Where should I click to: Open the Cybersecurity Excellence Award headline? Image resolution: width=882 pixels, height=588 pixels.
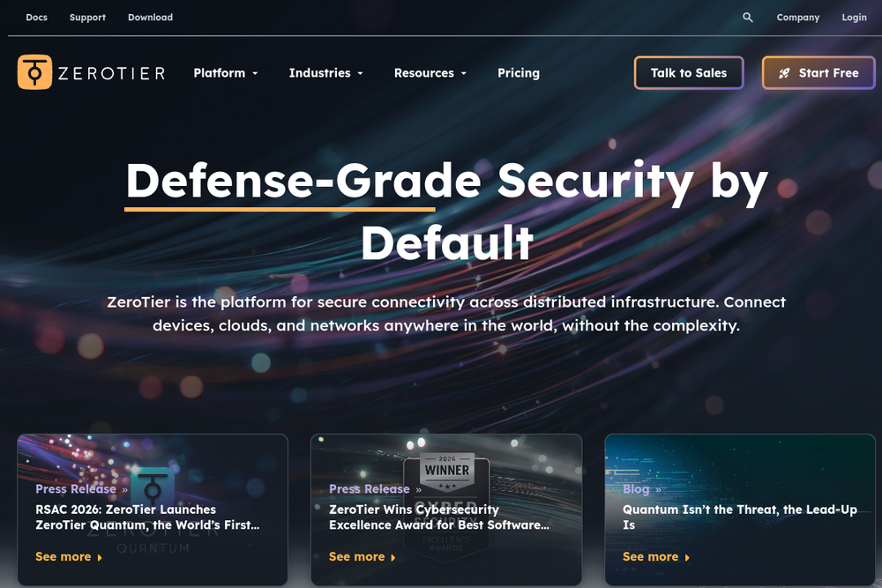[439, 517]
